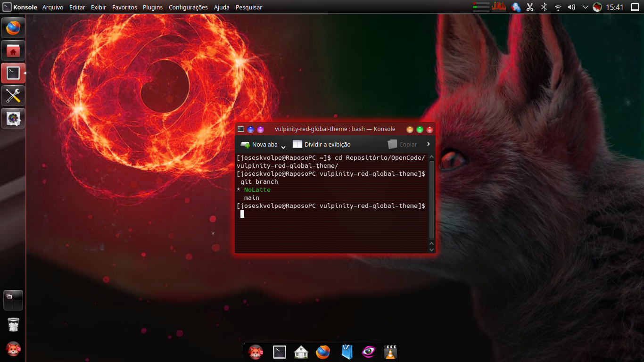Image resolution: width=644 pixels, height=362 pixels.
Task: Open the blue globe tray applet
Action: [x=516, y=7]
